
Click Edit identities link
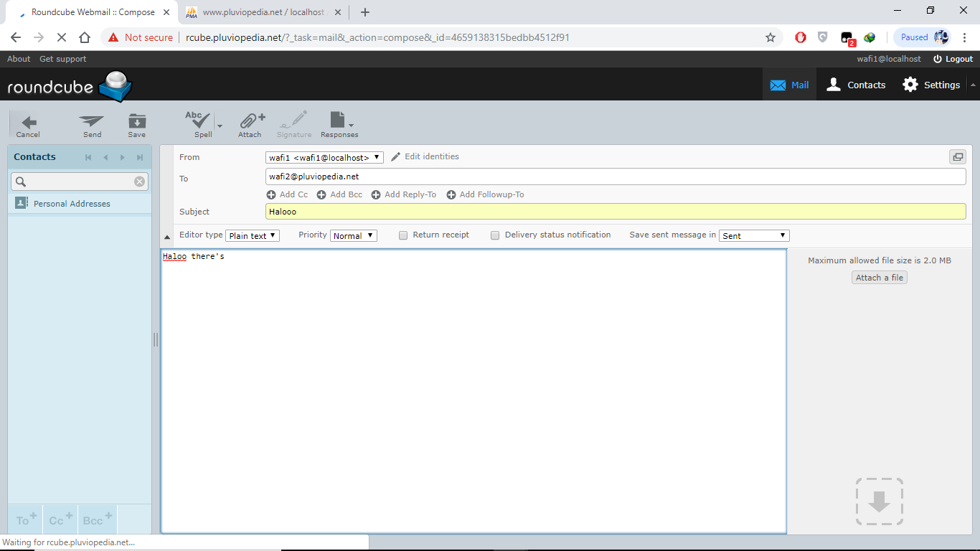(425, 156)
